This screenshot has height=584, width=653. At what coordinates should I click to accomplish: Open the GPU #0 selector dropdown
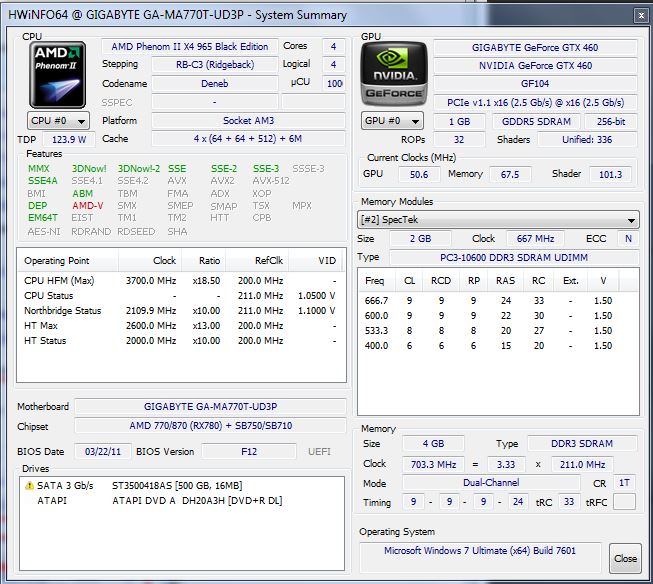coord(392,121)
